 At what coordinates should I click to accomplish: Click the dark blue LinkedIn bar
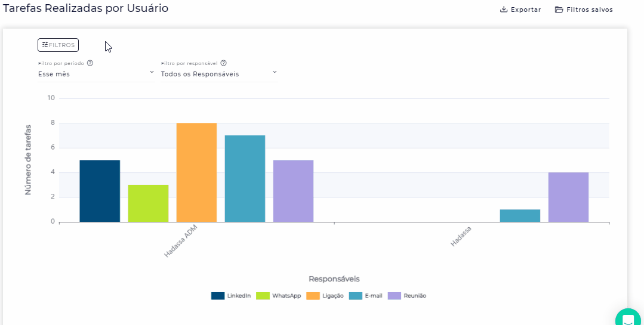click(100, 191)
